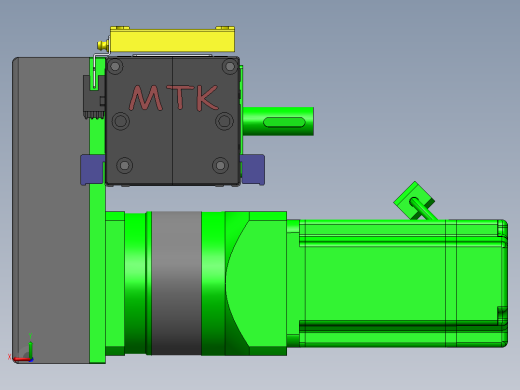
Task: Select the large green servo motor body
Action: (403, 283)
